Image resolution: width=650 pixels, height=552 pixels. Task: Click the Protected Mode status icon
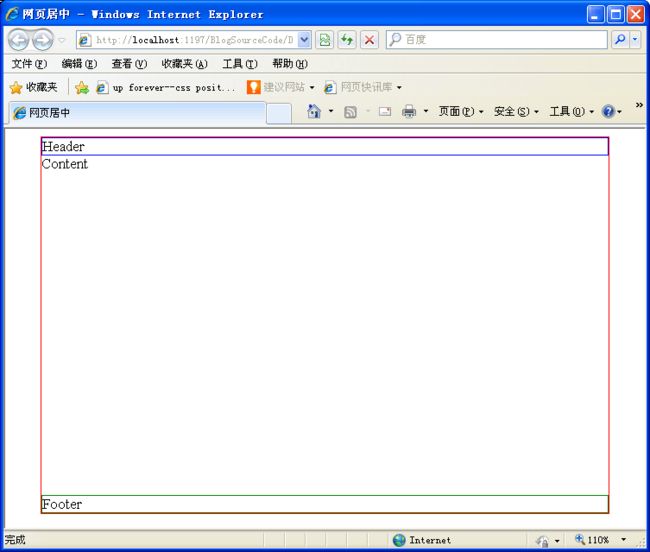click(542, 540)
